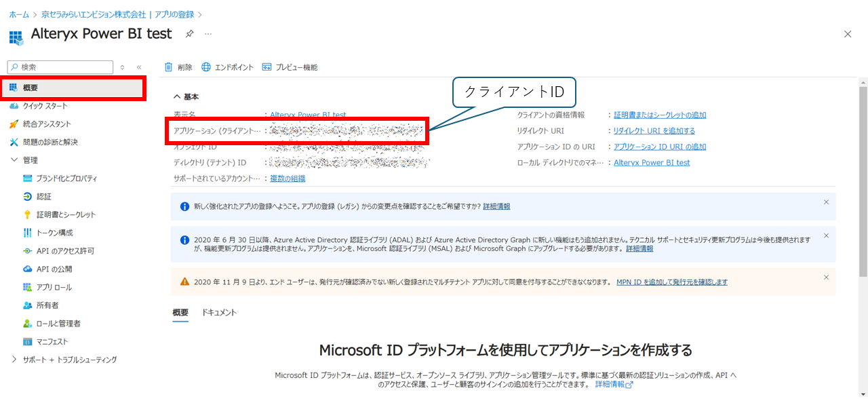The image size is (868, 399).
Task: Switch to the ドキュメント tab
Action: tap(219, 313)
